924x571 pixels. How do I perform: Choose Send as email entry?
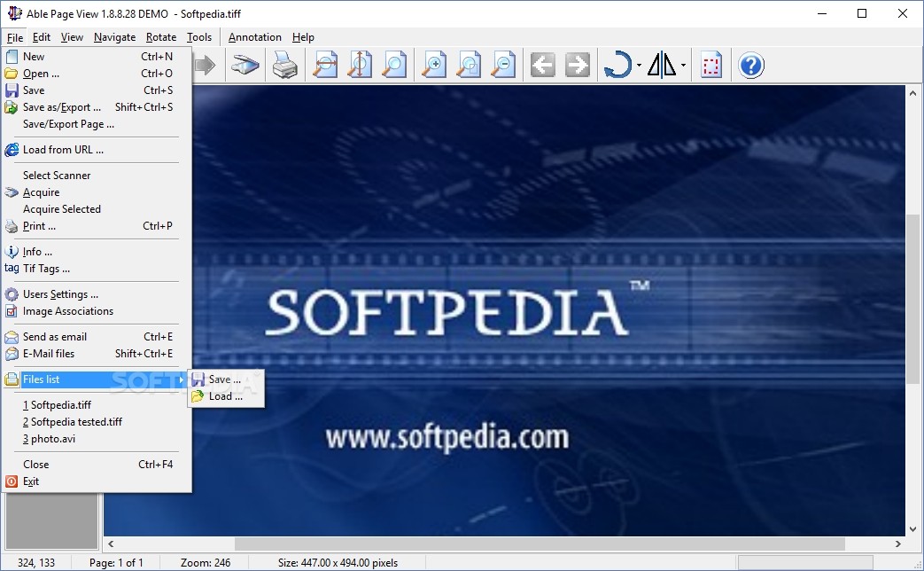[97, 337]
